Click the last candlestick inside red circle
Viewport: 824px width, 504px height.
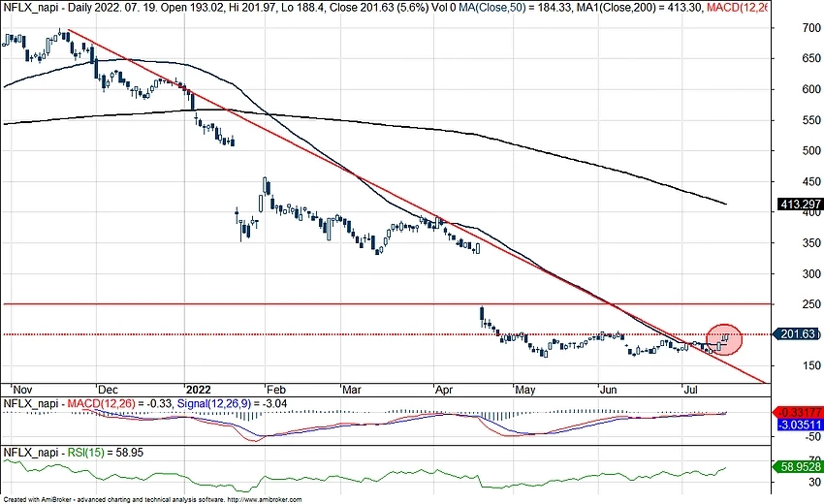pos(726,337)
